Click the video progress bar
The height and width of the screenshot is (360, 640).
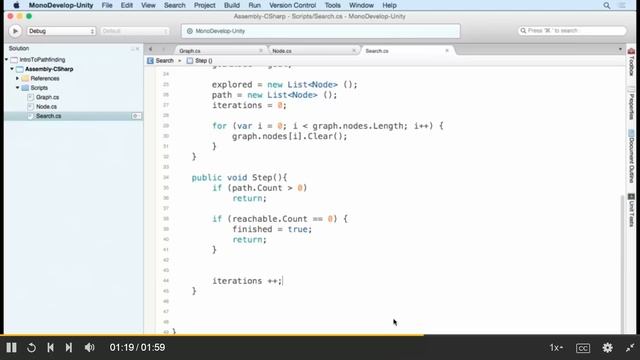(320, 335)
